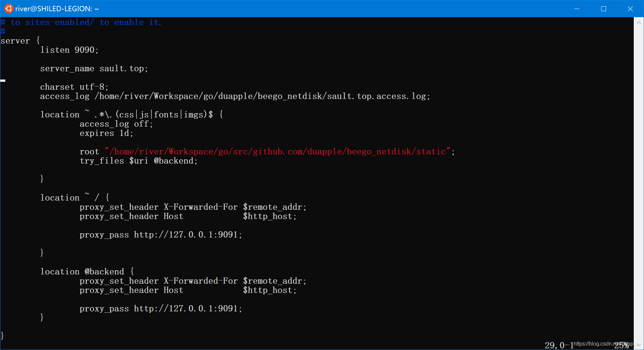Click the red root path string
Image resolution: width=644 pixels, height=350 pixels.
coord(277,151)
